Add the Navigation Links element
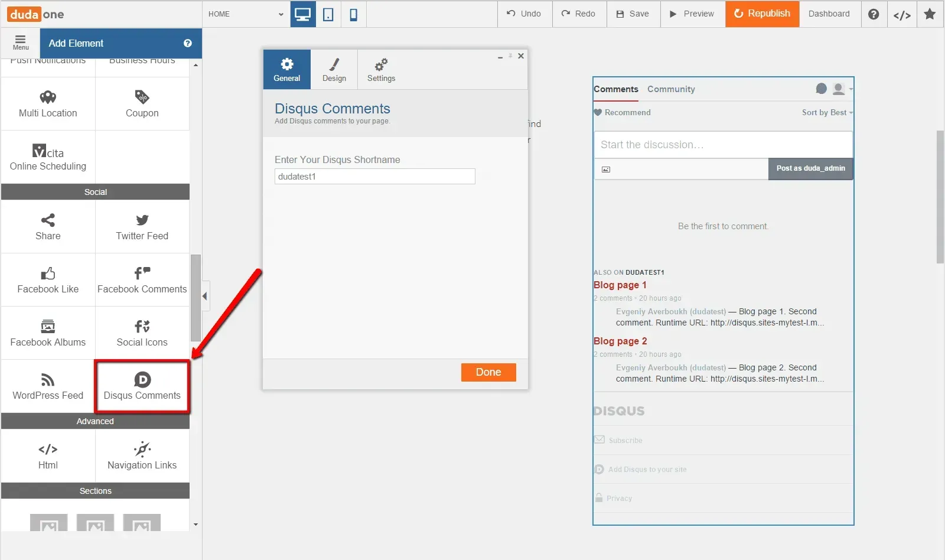 point(142,456)
